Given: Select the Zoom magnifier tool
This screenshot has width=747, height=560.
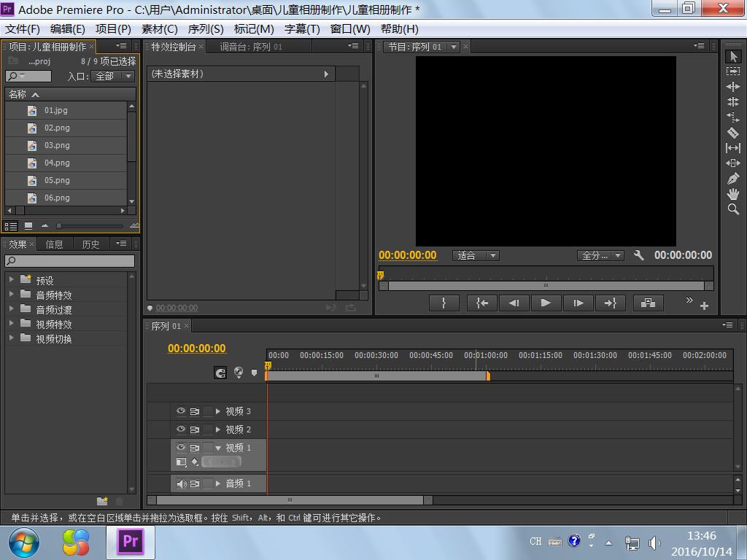Looking at the screenshot, I should 733,209.
